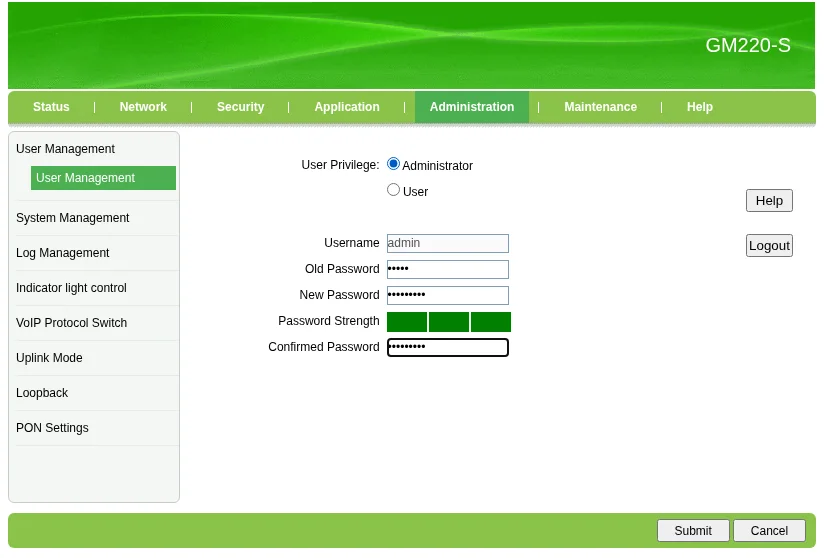Open VoIP Protocol Switch page

point(71,323)
